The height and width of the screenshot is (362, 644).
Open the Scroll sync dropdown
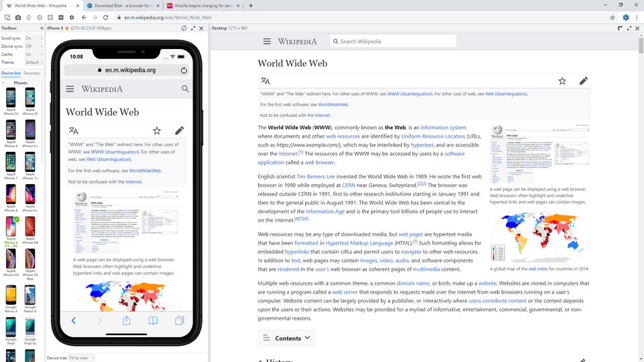[x=32, y=38]
